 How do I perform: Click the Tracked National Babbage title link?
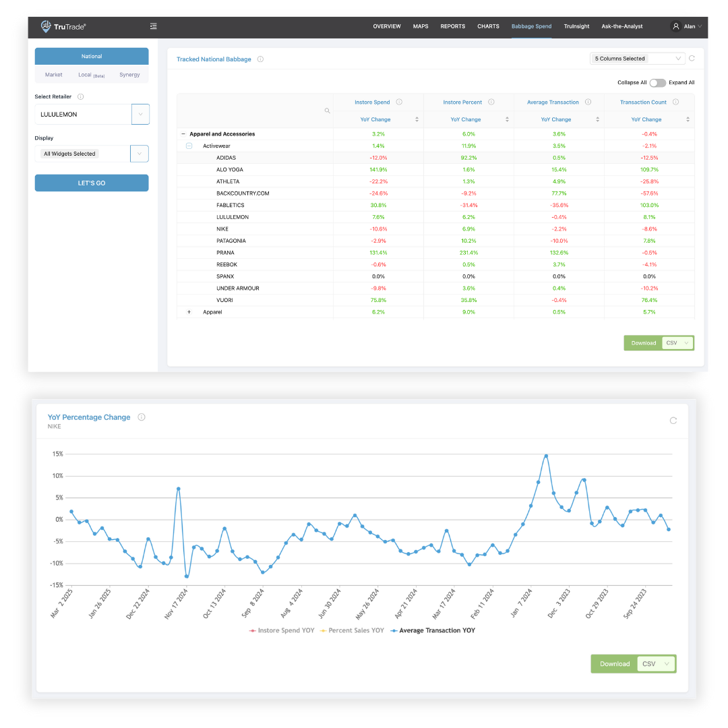pyautogui.click(x=214, y=59)
